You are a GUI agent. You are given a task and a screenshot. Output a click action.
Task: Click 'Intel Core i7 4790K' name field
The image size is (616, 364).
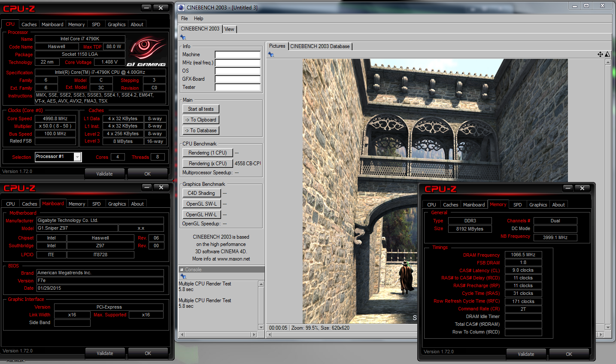(80, 39)
